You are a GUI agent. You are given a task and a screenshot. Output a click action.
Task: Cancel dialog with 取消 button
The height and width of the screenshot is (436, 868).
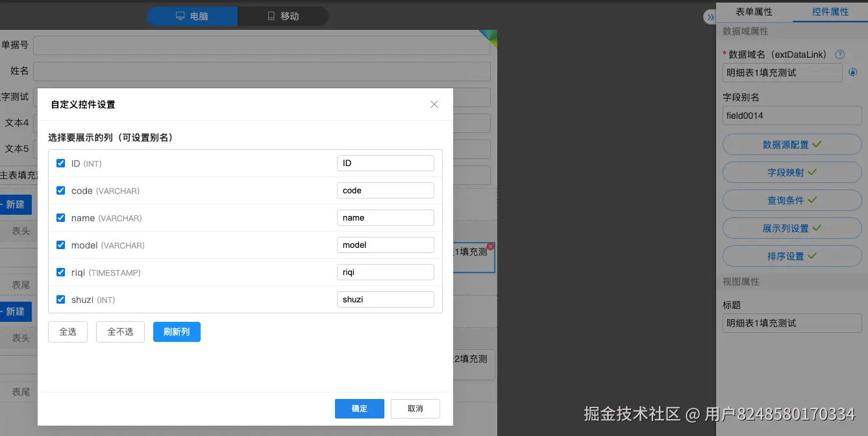(x=415, y=409)
